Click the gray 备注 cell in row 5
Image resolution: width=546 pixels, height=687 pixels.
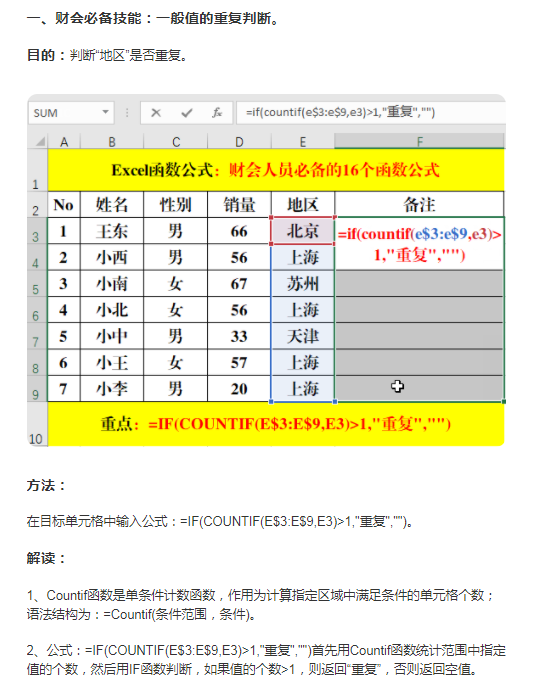coord(419,283)
